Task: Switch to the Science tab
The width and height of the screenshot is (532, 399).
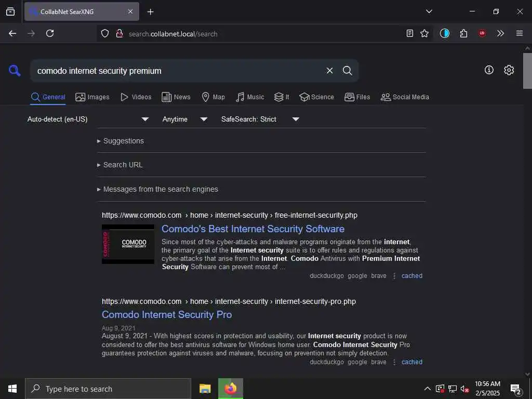Action: [x=316, y=97]
